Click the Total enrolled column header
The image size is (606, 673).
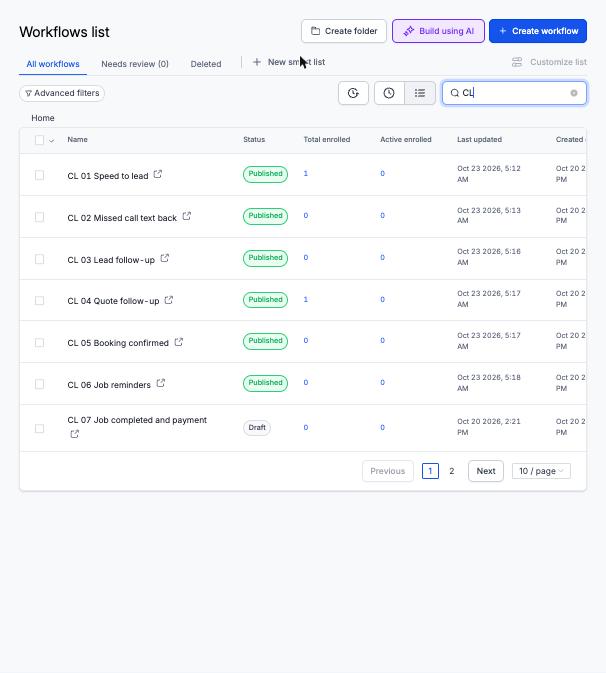[x=327, y=139]
